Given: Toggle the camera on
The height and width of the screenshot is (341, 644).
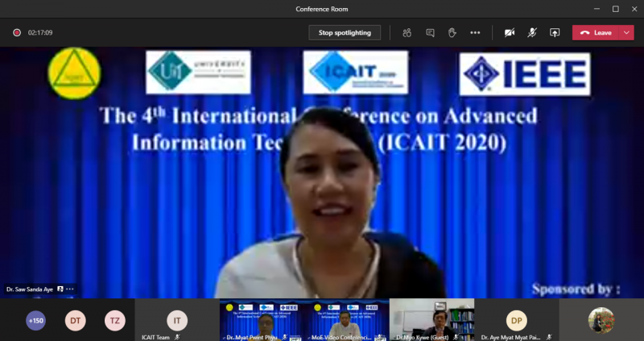Looking at the screenshot, I should pyautogui.click(x=509, y=32).
